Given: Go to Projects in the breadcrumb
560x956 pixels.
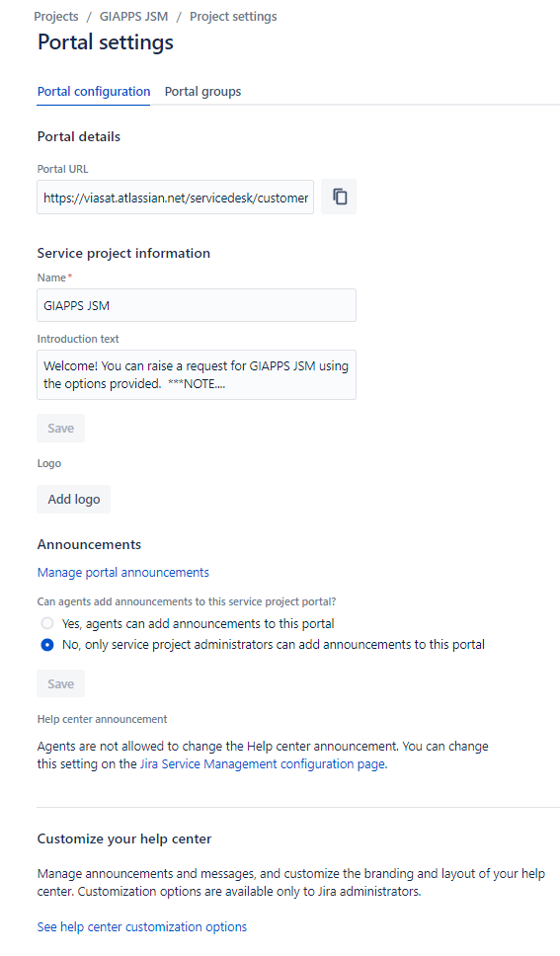Looking at the screenshot, I should click(x=56, y=17).
